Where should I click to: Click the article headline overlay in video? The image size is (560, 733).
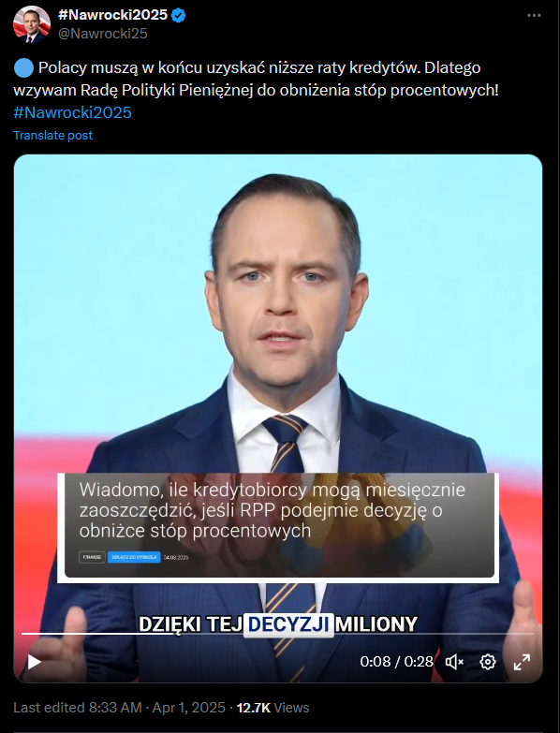(273, 510)
